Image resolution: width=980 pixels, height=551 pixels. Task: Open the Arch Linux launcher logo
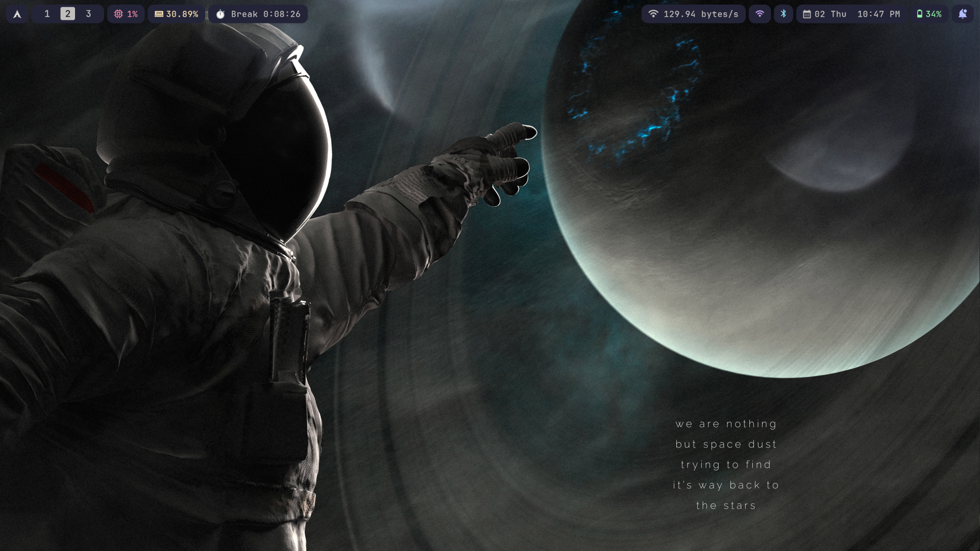[17, 14]
